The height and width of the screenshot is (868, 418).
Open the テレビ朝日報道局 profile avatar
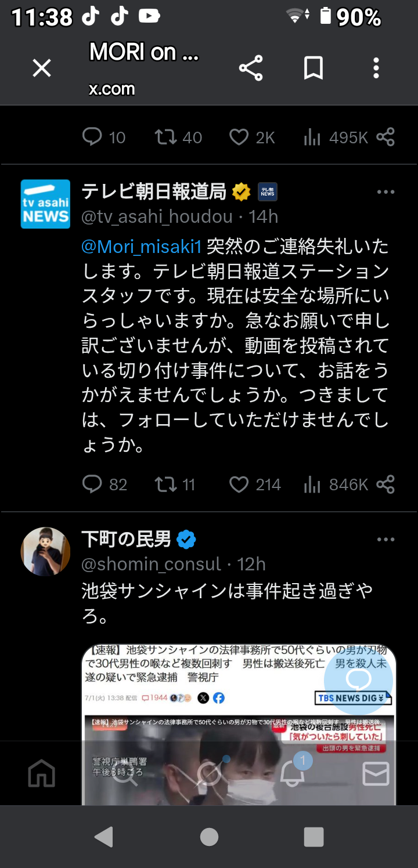click(45, 204)
